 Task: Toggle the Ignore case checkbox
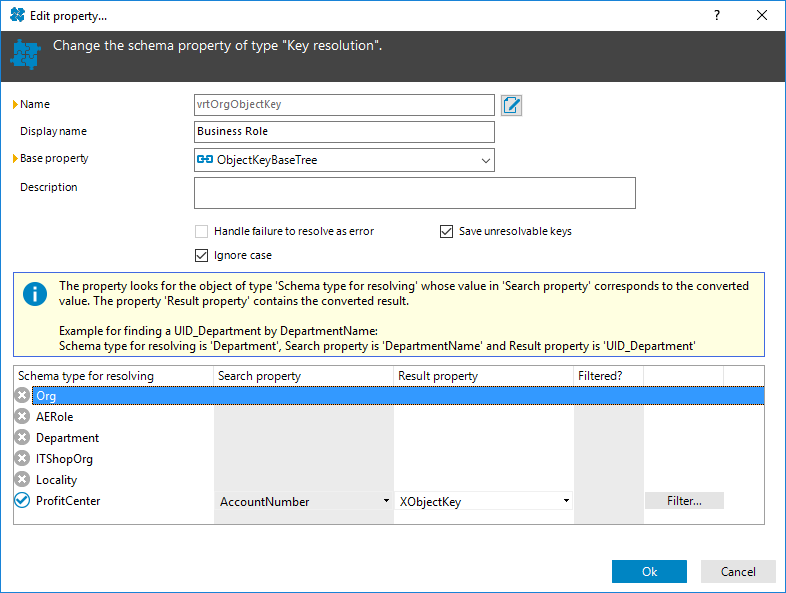click(202, 255)
